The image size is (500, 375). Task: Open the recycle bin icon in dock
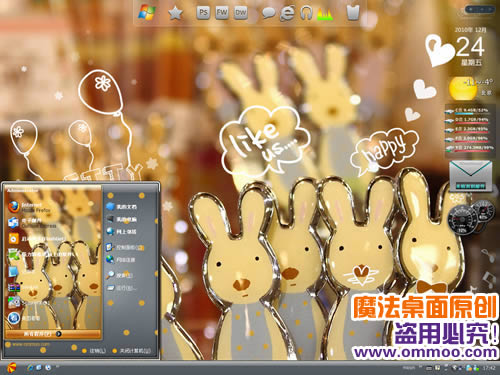[x=353, y=13]
